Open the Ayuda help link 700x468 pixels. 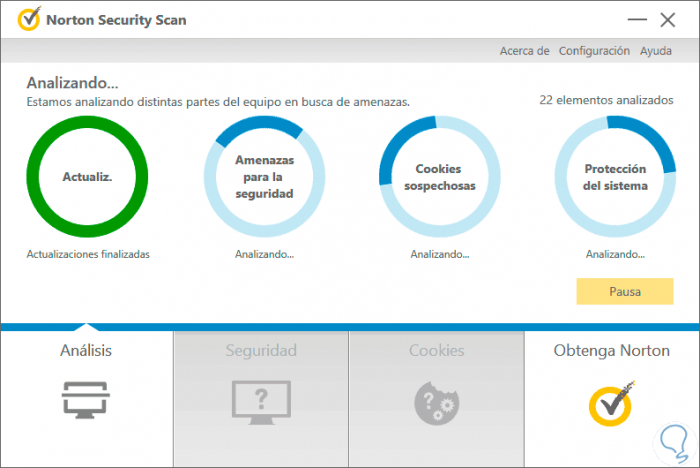tap(655, 51)
